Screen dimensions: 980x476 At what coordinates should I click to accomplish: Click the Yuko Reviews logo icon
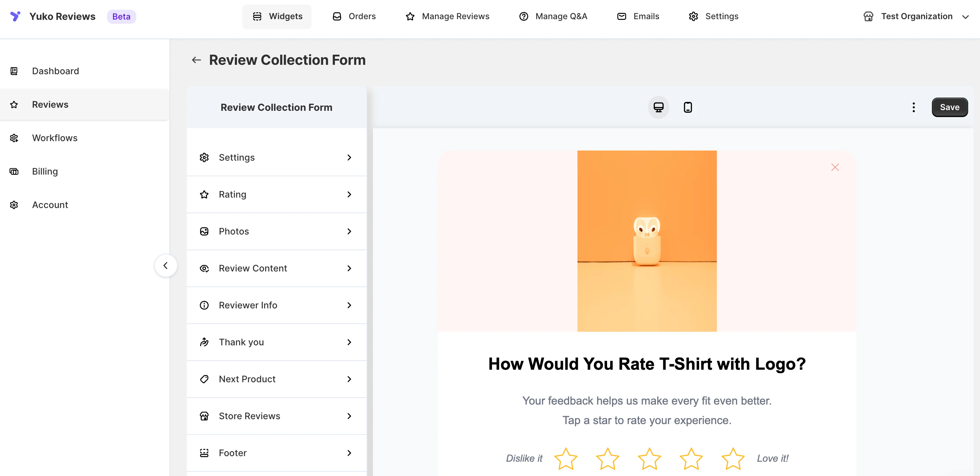(15, 16)
